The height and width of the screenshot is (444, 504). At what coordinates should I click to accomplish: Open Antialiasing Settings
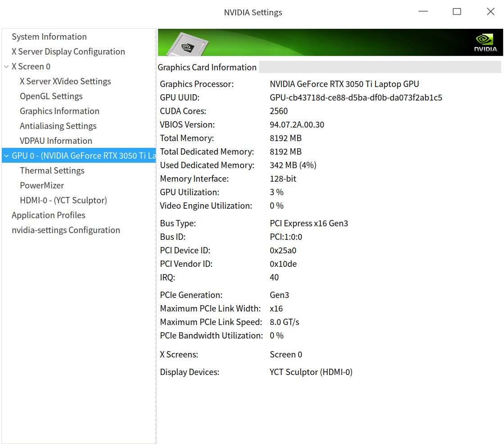coord(58,126)
